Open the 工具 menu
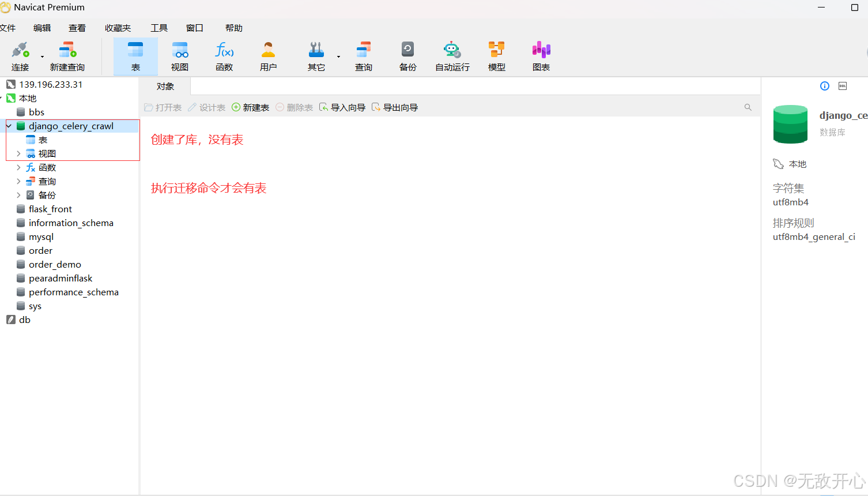The height and width of the screenshot is (496, 868). 159,28
